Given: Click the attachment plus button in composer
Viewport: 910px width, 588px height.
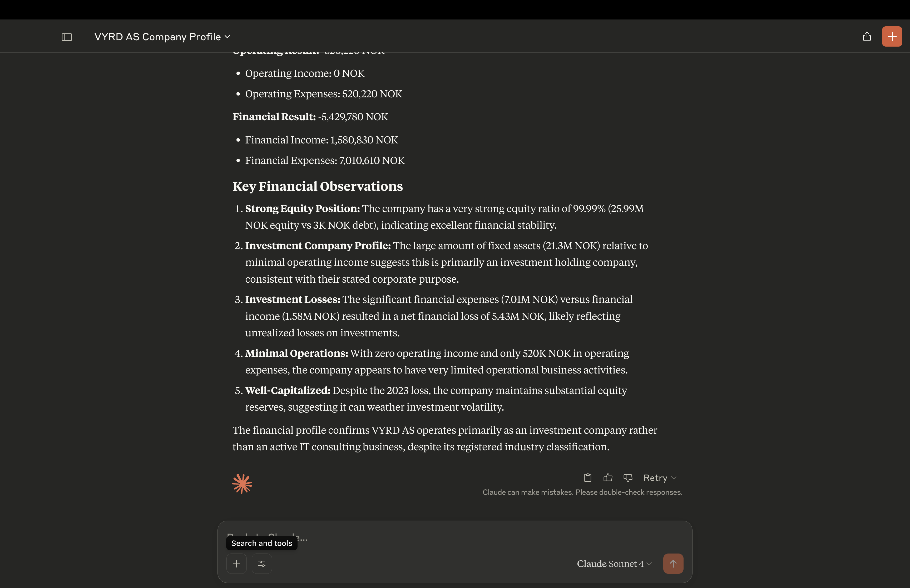Looking at the screenshot, I should (236, 564).
